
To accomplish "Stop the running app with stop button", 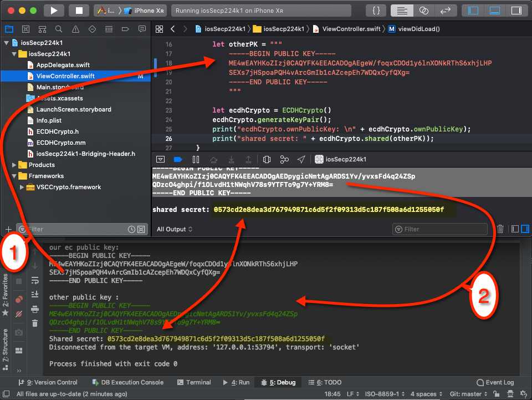I will tap(79, 11).
